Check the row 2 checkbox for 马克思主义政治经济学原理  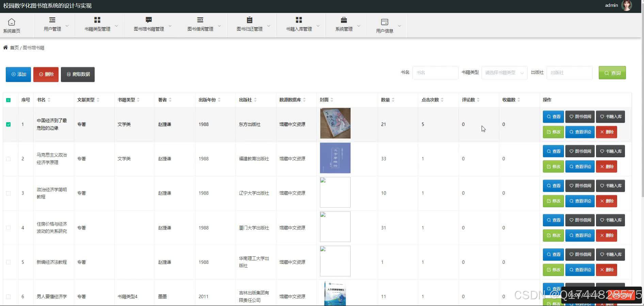pyautogui.click(x=9, y=159)
